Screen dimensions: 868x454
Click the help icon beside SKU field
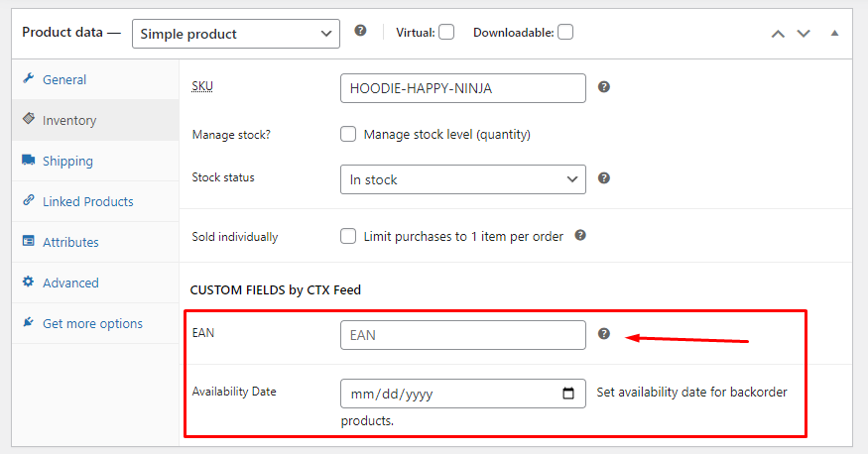tap(604, 87)
